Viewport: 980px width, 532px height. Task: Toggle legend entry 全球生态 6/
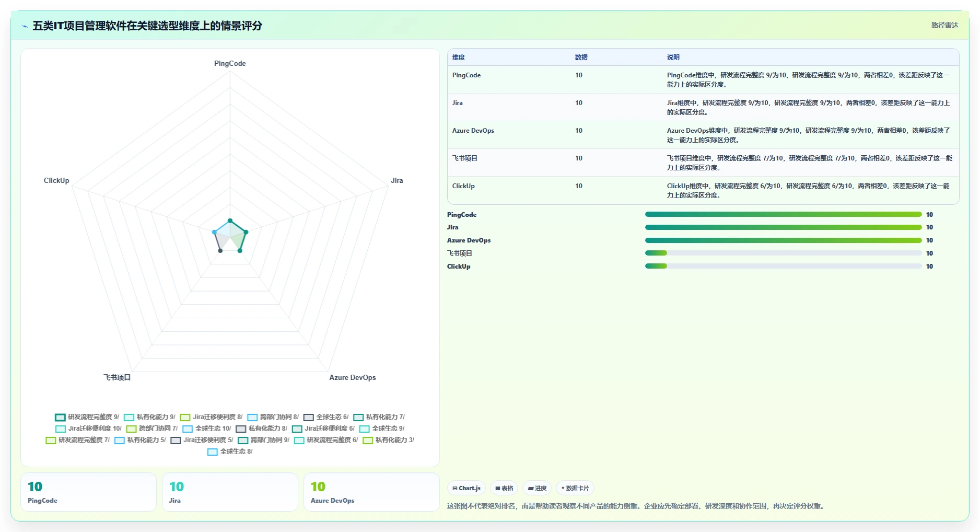point(326,417)
